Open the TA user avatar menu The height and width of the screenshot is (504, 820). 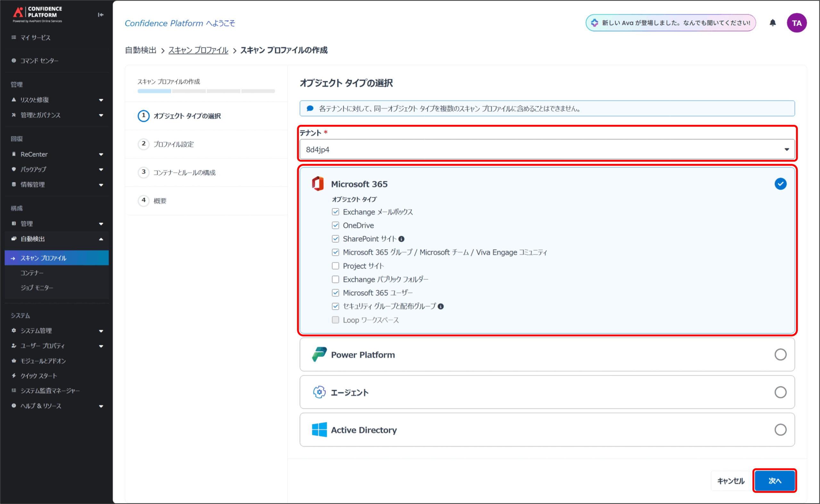(x=796, y=23)
